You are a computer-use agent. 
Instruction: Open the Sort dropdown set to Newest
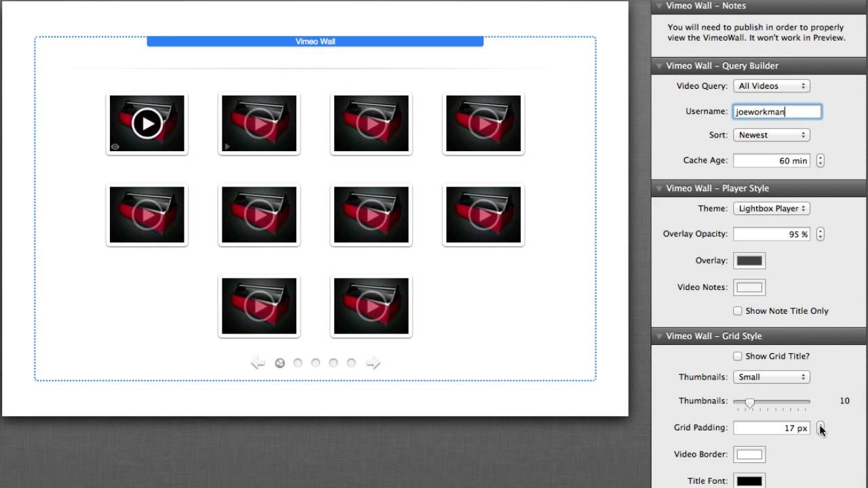[x=772, y=135]
